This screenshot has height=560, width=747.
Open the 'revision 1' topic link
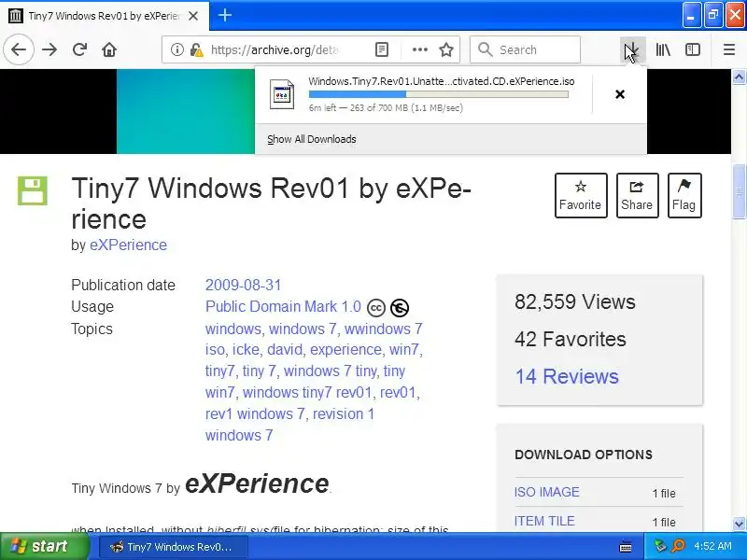coord(344,413)
